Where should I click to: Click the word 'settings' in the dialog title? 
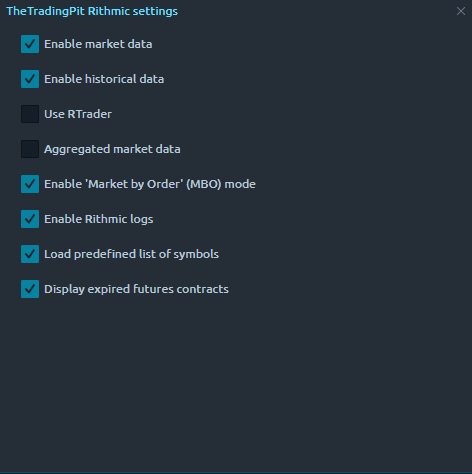[155, 12]
